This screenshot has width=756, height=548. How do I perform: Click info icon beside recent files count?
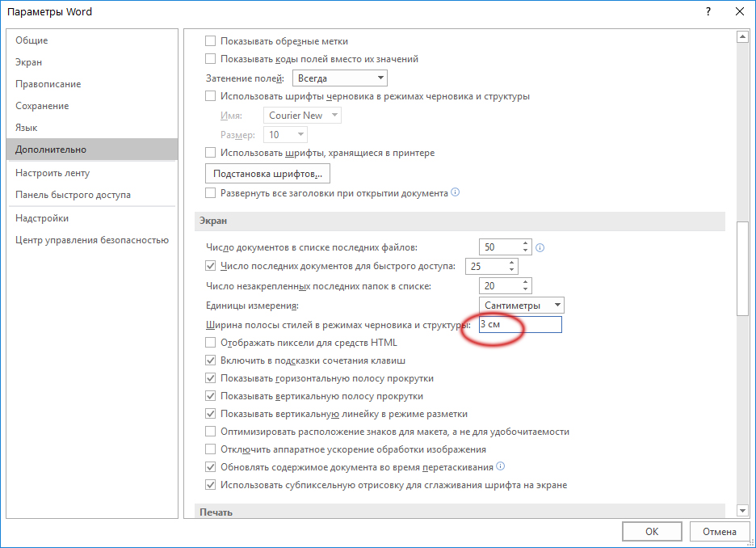pyautogui.click(x=540, y=248)
